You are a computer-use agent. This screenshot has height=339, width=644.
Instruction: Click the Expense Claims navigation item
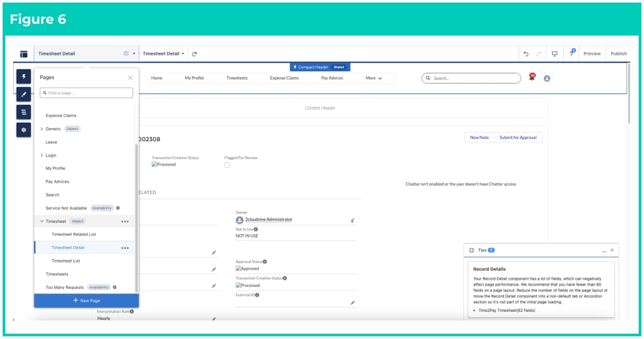(284, 78)
